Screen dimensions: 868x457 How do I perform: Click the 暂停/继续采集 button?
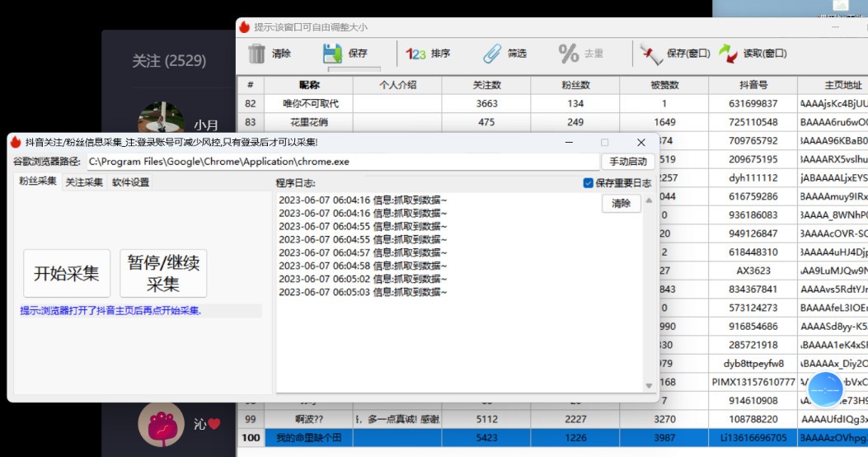point(163,273)
